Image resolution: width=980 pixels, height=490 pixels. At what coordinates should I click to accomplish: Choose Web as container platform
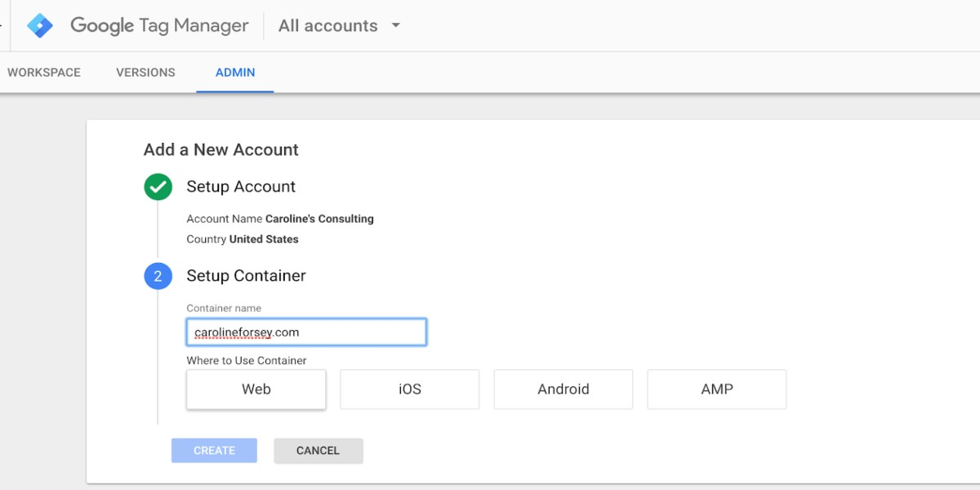[256, 390]
